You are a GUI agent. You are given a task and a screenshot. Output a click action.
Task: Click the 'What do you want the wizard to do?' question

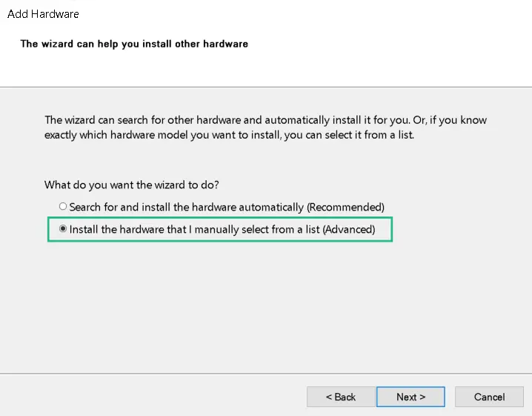pyautogui.click(x=132, y=185)
